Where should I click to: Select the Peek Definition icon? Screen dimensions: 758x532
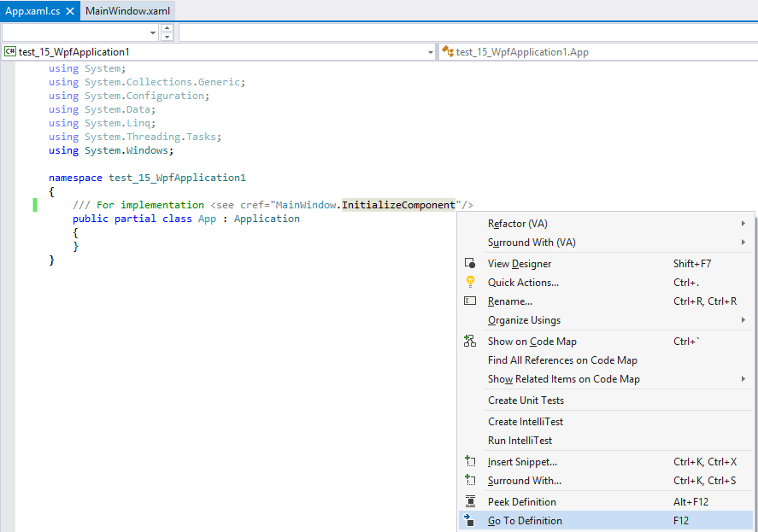pos(471,501)
